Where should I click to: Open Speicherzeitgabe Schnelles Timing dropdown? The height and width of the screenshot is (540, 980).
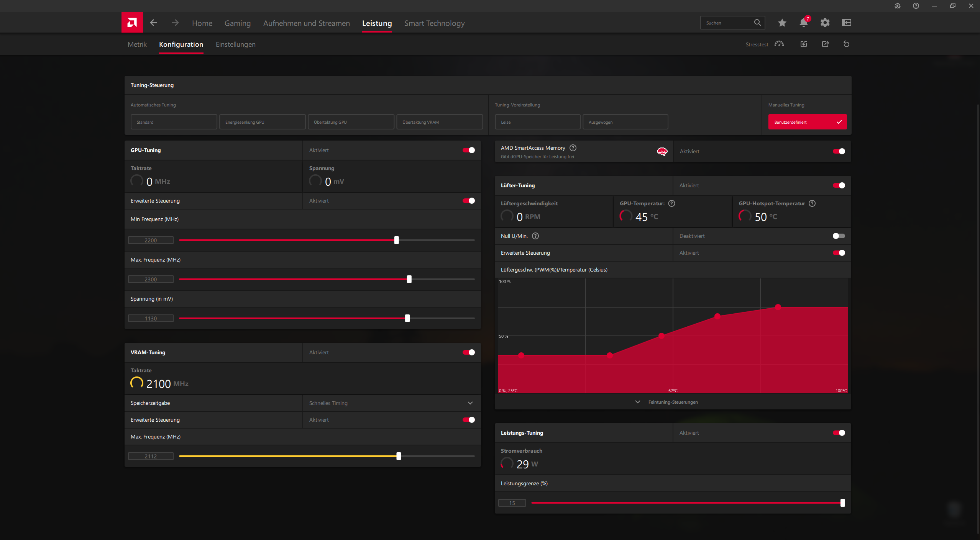pyautogui.click(x=391, y=403)
